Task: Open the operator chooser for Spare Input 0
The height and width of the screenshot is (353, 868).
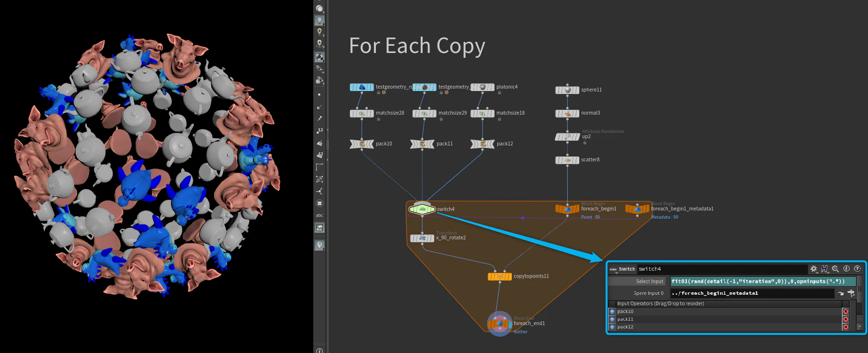Action: (851, 293)
